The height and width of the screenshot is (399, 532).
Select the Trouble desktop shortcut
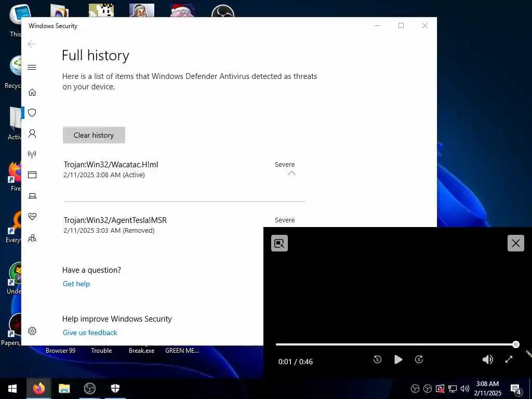[101, 351]
